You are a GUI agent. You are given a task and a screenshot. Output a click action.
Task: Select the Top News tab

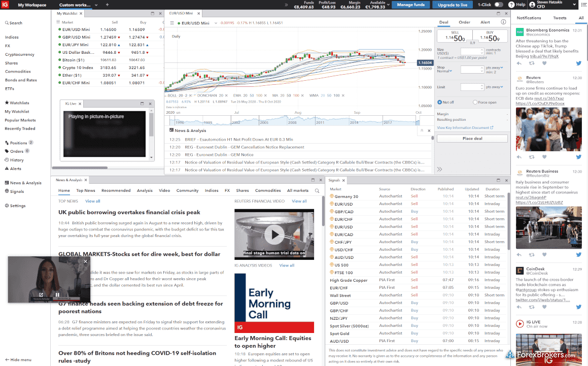point(86,191)
